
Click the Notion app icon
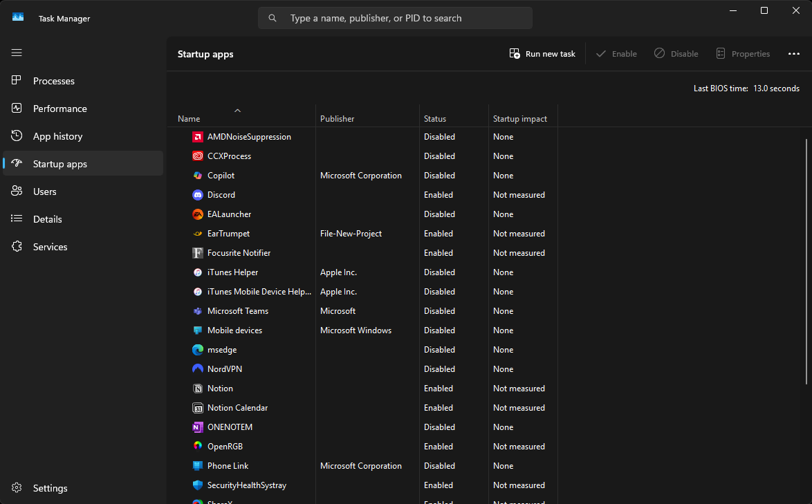197,388
